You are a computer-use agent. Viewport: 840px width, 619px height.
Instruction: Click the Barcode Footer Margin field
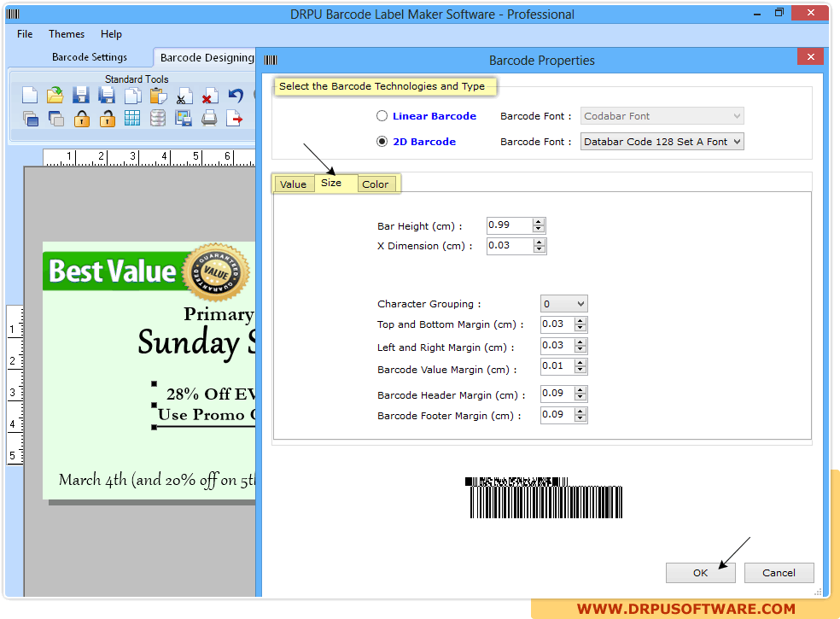[557, 414]
